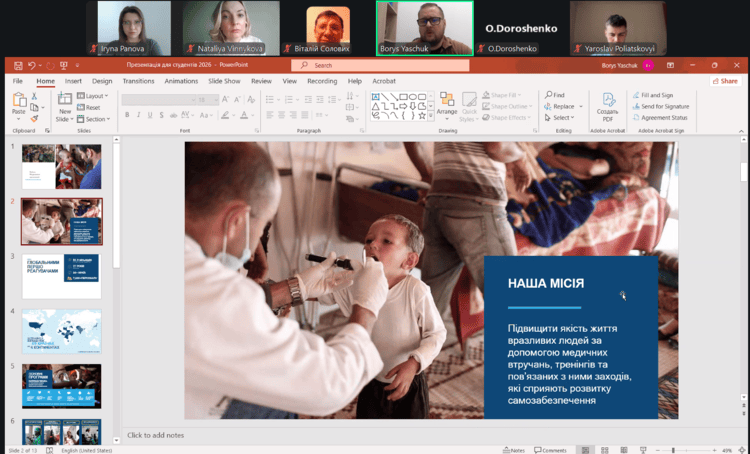Open the Section dropdown menu
This screenshot has width=750, height=454.
[x=96, y=118]
